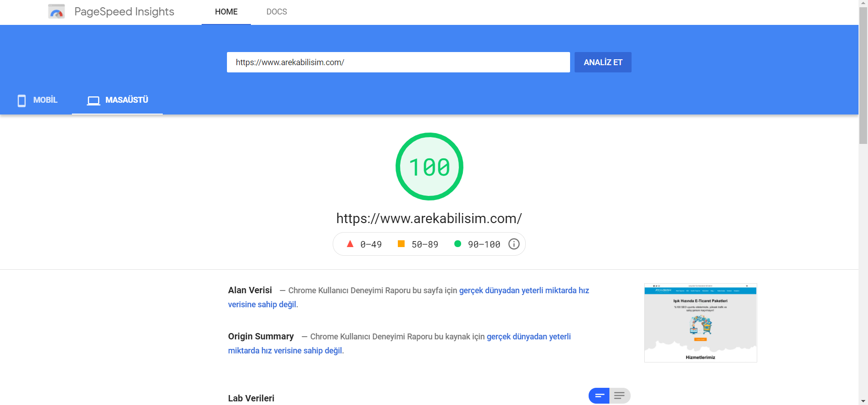Viewport: 868px width, 405px height.
Task: Click the PageSpeed Insights logo icon
Action: coord(57,12)
